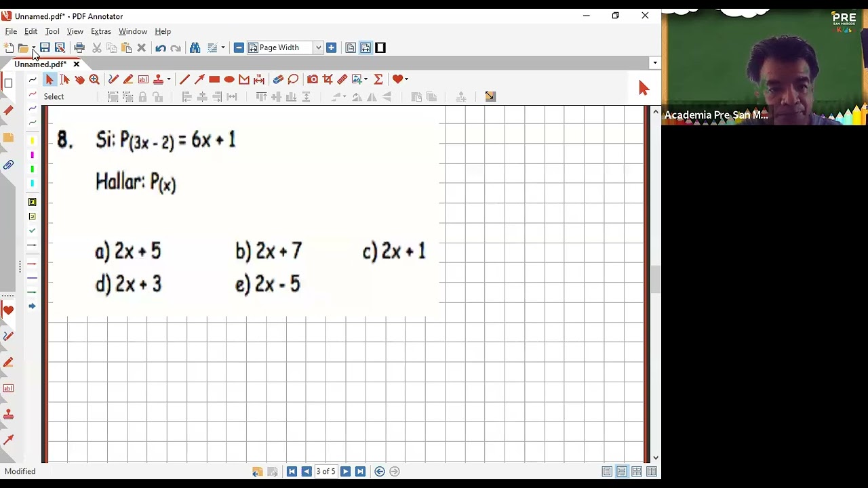Pick the Line drawing tool

(x=184, y=79)
